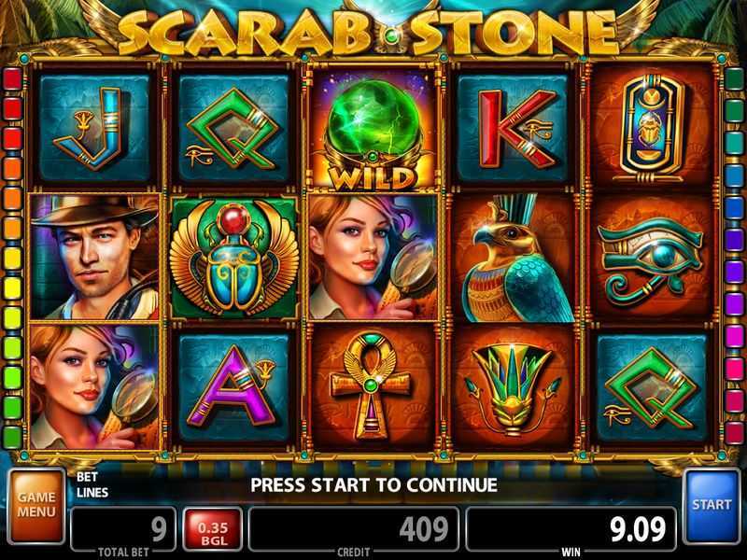Change the 0.35 BGL denomination
The height and width of the screenshot is (560, 747).
(213, 529)
